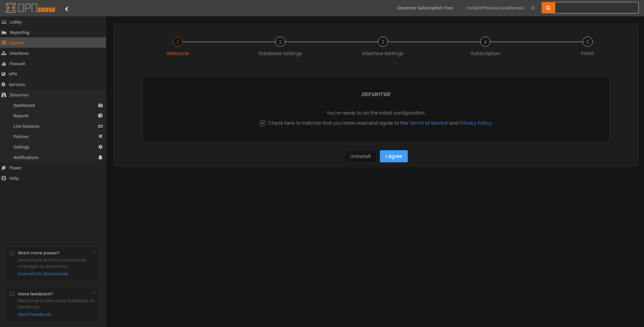Click the Notifications bell icon
The width and height of the screenshot is (644, 327).
[x=100, y=157]
